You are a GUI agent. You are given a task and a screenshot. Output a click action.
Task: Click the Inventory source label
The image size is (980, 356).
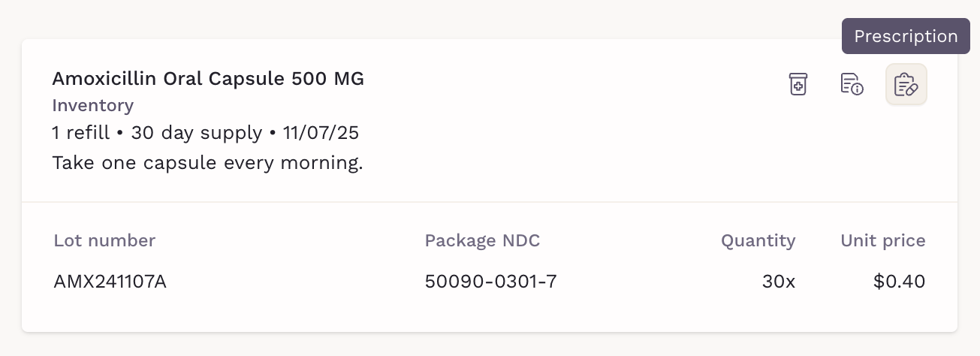pos(92,105)
